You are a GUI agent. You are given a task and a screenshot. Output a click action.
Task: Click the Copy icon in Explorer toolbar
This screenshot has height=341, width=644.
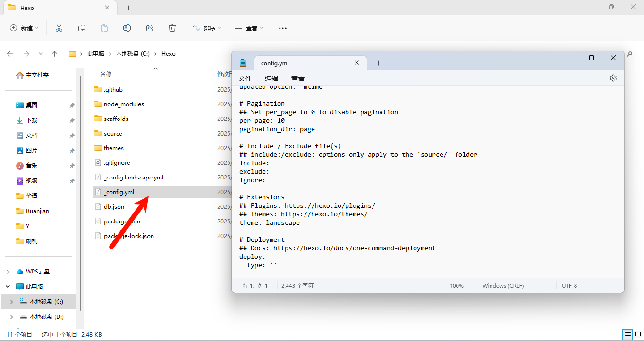(x=82, y=28)
